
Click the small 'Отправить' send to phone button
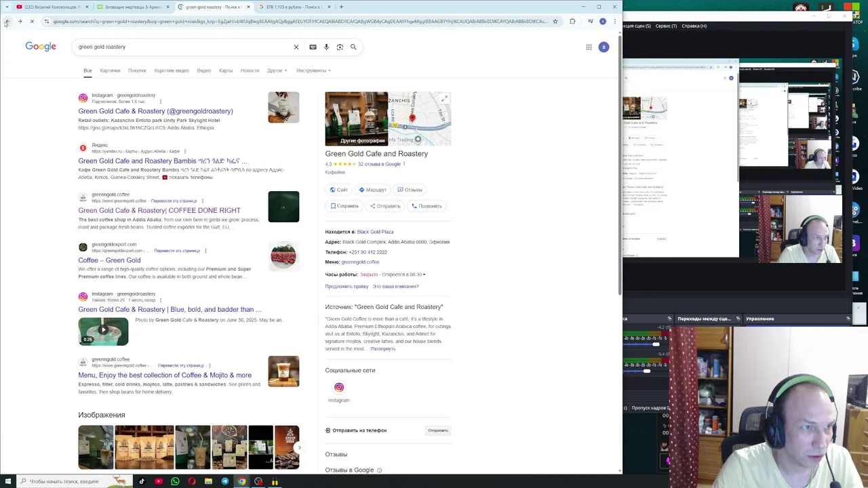pos(438,430)
